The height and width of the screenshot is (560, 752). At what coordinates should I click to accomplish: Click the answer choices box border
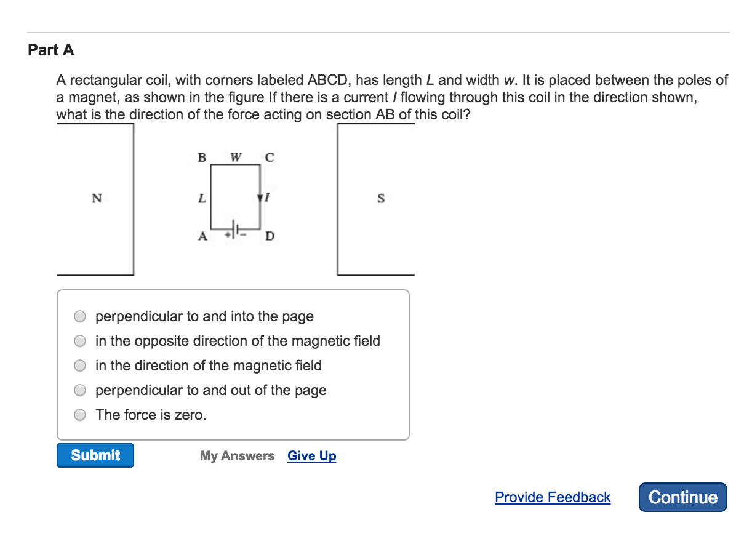pyautogui.click(x=233, y=290)
